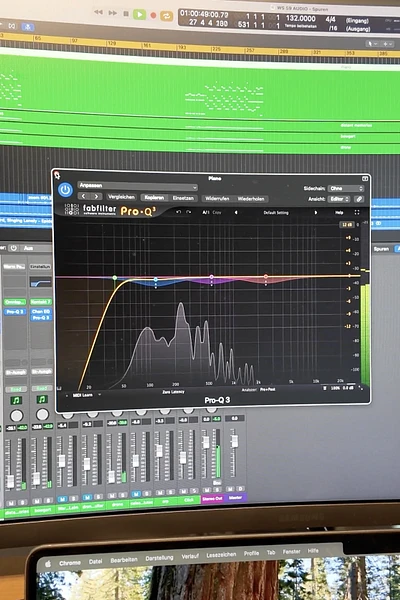Mute the Master channel

[230, 489]
